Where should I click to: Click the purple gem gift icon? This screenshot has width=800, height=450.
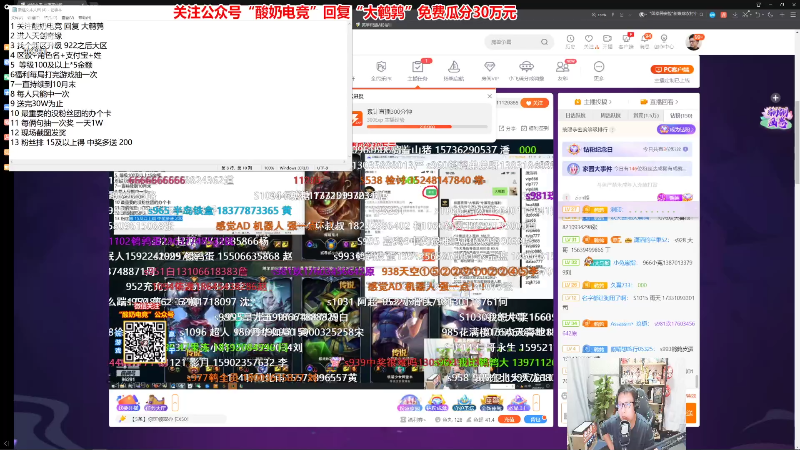(x=518, y=403)
